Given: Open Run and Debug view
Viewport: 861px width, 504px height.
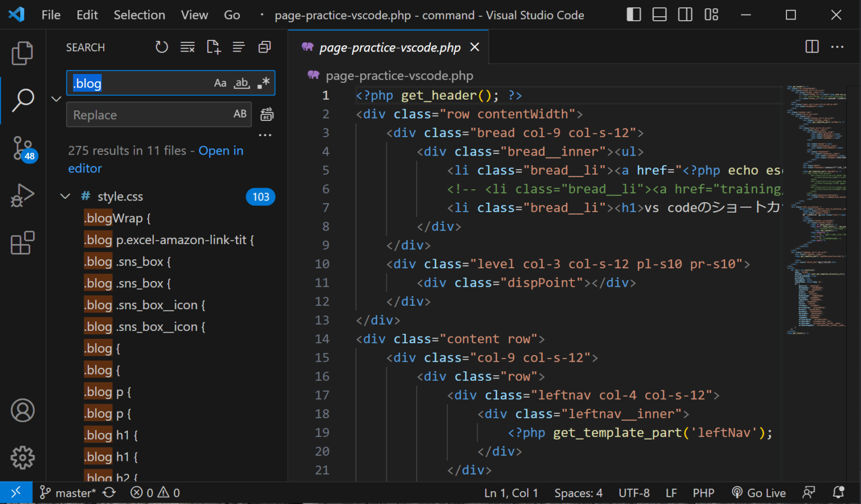Looking at the screenshot, I should point(22,195).
